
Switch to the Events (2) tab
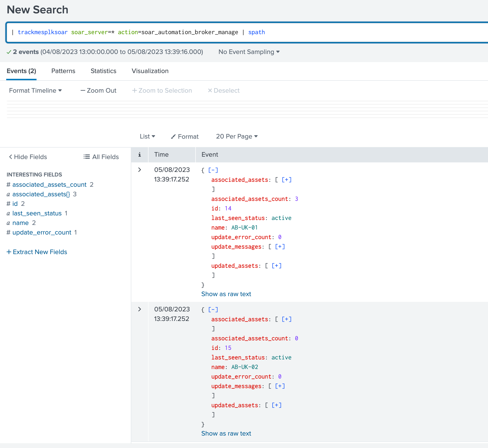coord(21,71)
